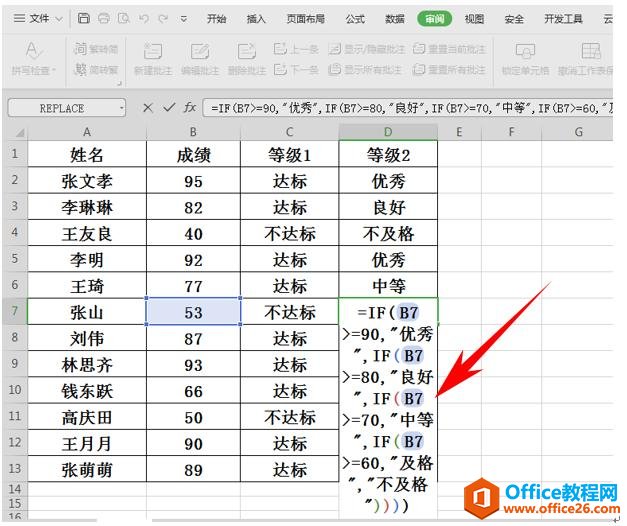Select the highlighted 审阅 tab
This screenshot has width=627, height=526.
pos(434,18)
